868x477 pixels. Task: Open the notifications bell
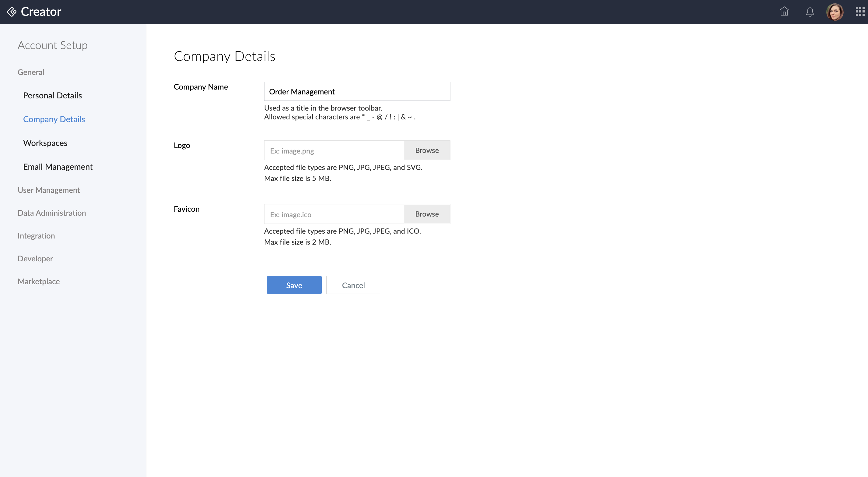pyautogui.click(x=810, y=12)
